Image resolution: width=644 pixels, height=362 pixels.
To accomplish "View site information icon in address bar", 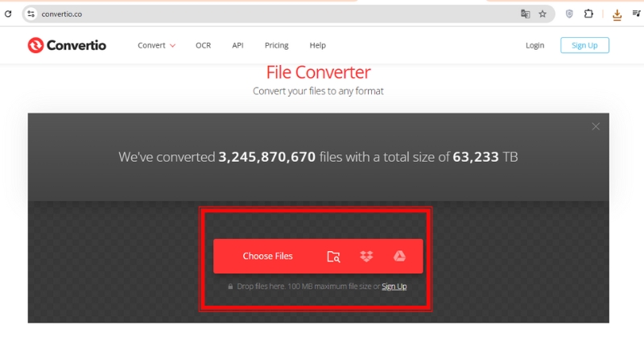I will coord(31,14).
